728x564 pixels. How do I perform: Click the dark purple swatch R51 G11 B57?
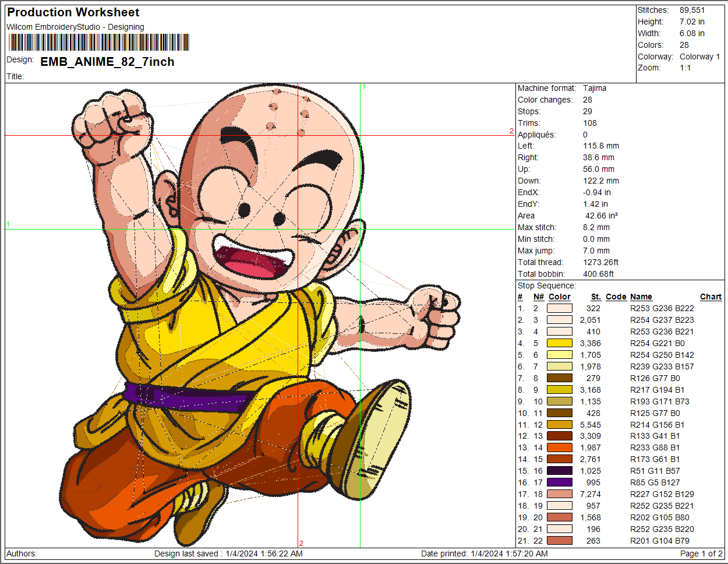click(560, 471)
